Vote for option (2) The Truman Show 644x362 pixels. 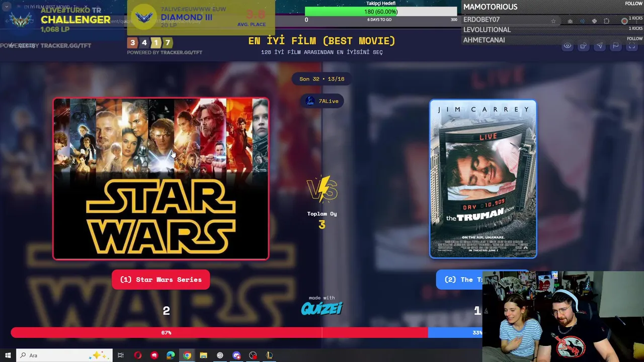coord(459,280)
